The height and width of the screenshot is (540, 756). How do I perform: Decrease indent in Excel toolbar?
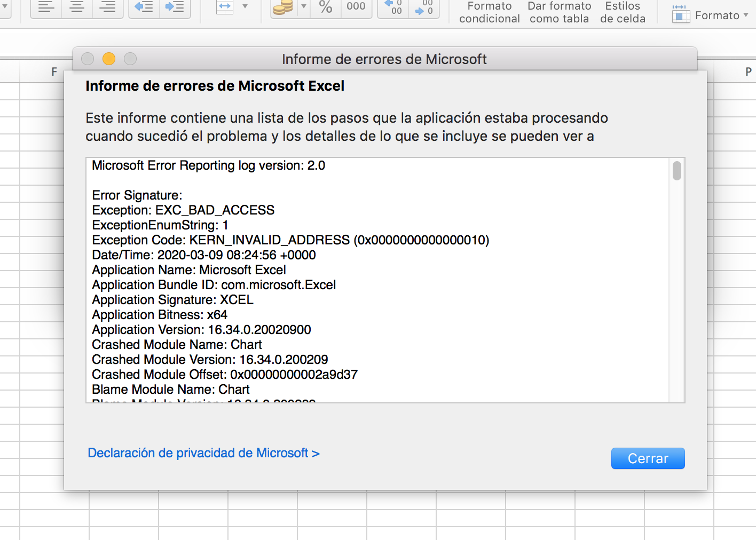click(x=144, y=7)
